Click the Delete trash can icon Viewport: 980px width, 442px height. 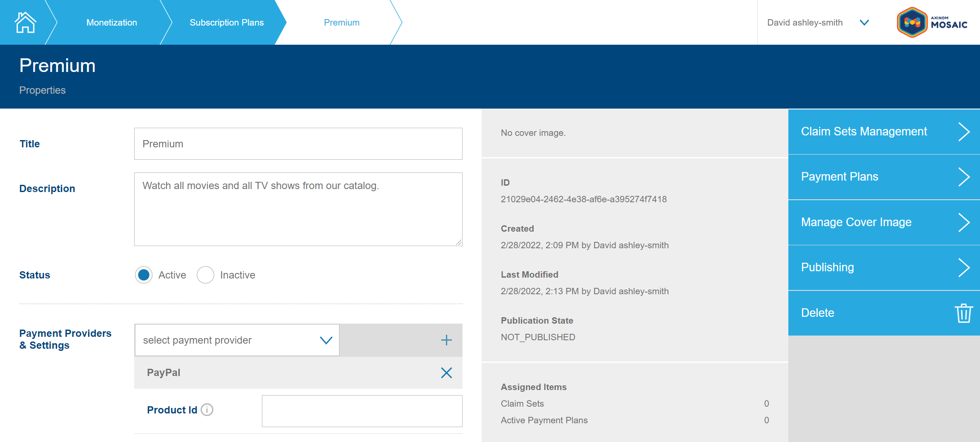click(x=963, y=313)
